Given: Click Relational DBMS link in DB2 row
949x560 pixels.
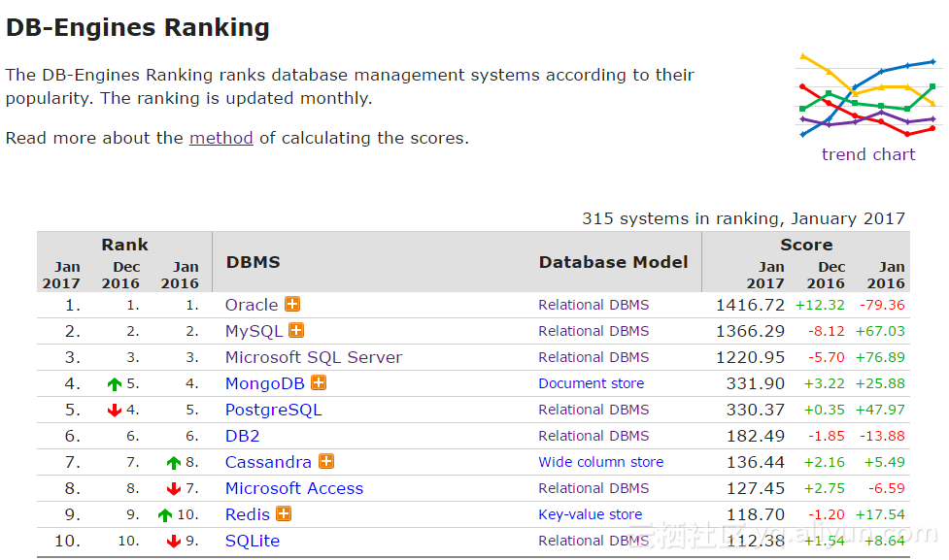Looking at the screenshot, I should coord(593,436).
